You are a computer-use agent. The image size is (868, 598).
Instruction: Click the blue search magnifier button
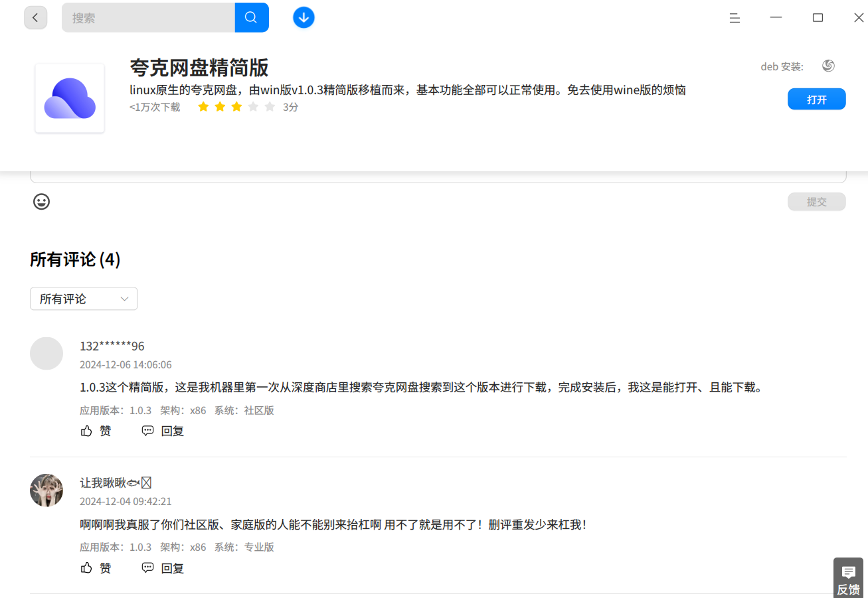pyautogui.click(x=252, y=18)
